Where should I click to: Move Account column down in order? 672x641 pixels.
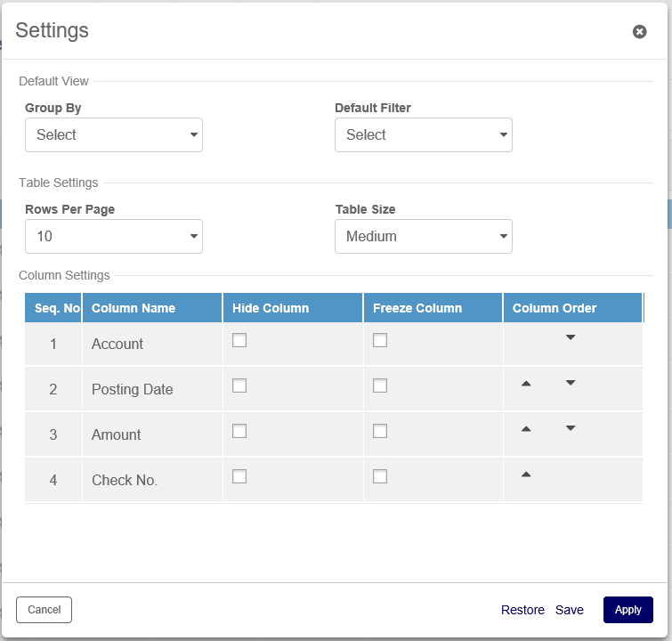(x=571, y=337)
